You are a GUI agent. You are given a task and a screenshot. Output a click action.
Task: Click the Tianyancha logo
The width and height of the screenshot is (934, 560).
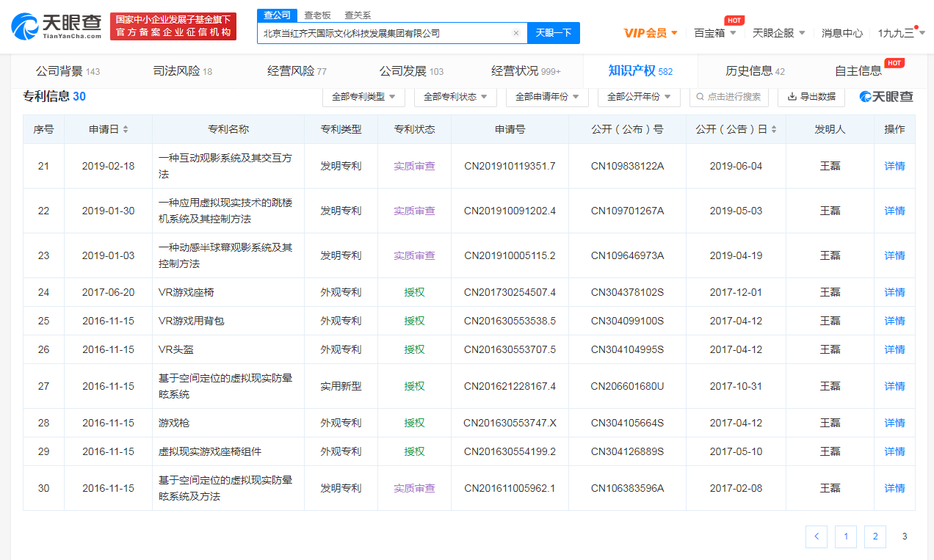pyautogui.click(x=57, y=26)
